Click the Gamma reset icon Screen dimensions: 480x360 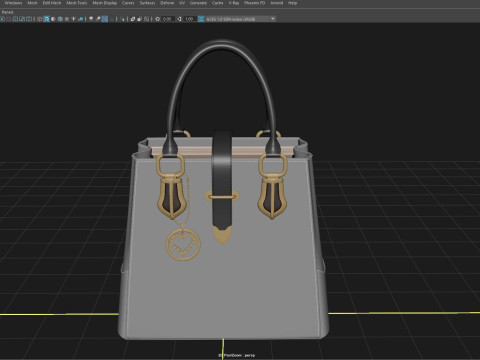(179, 19)
